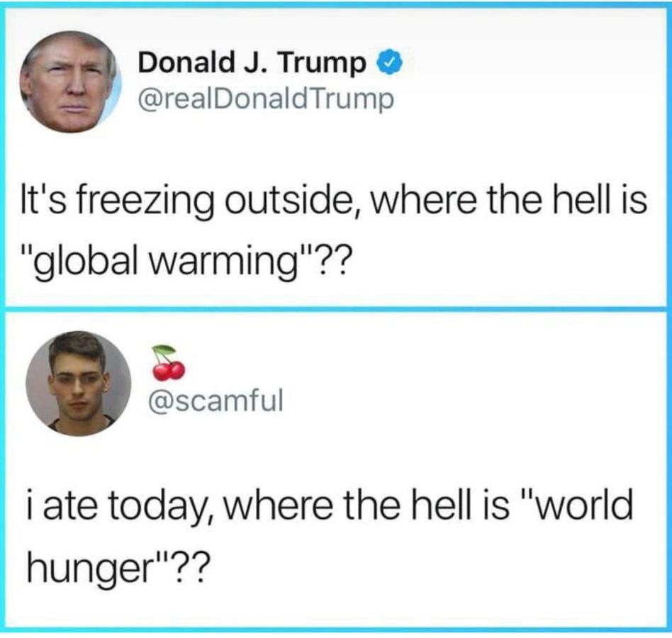Open the top tweet's profile picture
The width and height of the screenshot is (672, 638).
pyautogui.click(x=69, y=82)
